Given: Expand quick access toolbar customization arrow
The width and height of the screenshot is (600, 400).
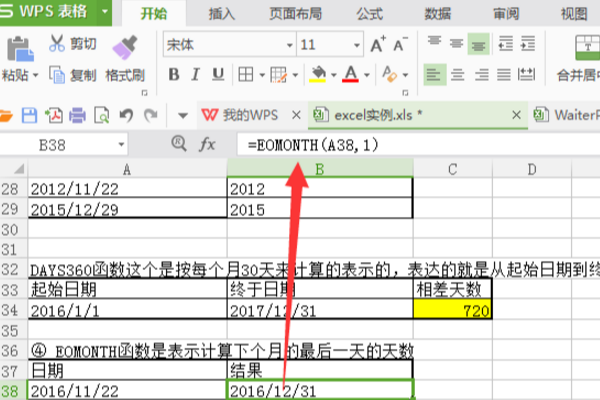Looking at the screenshot, I should pos(183,115).
